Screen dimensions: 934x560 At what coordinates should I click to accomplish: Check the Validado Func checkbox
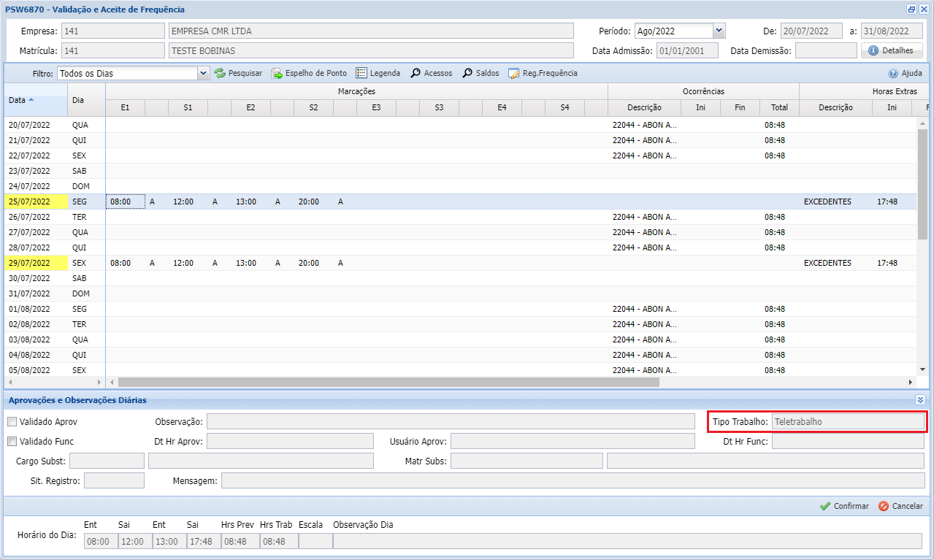[x=12, y=441]
